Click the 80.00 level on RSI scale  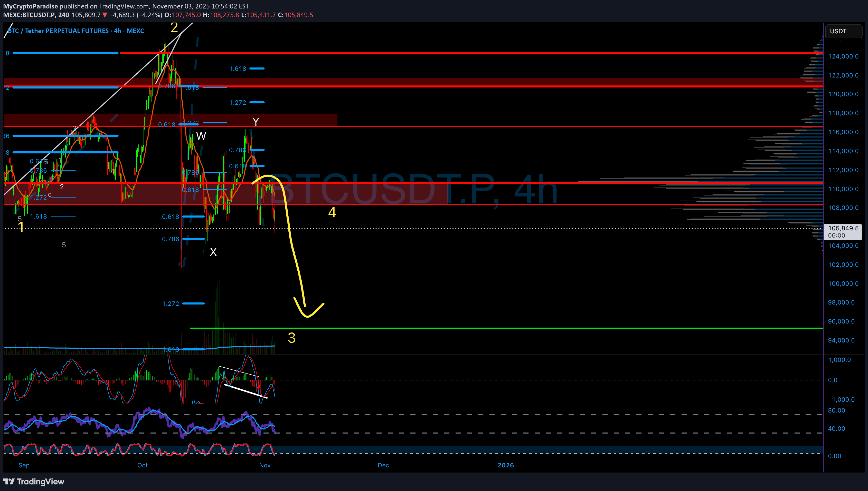(836, 410)
